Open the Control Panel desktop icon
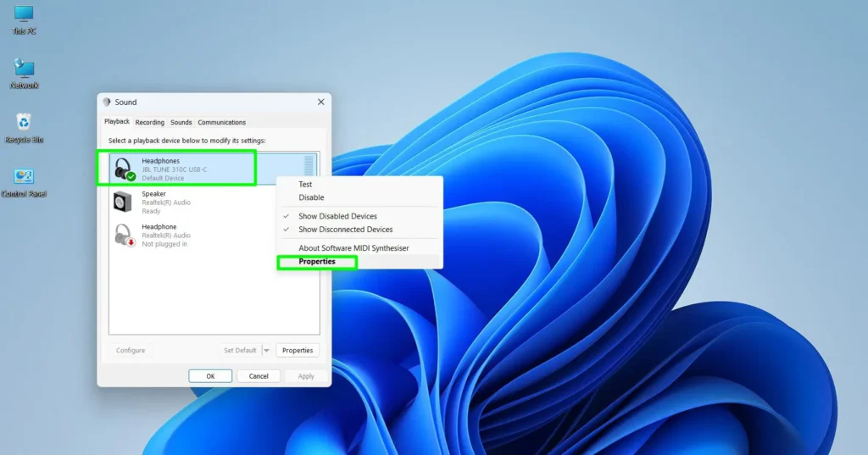Viewport: 868px width, 455px height. [x=24, y=182]
